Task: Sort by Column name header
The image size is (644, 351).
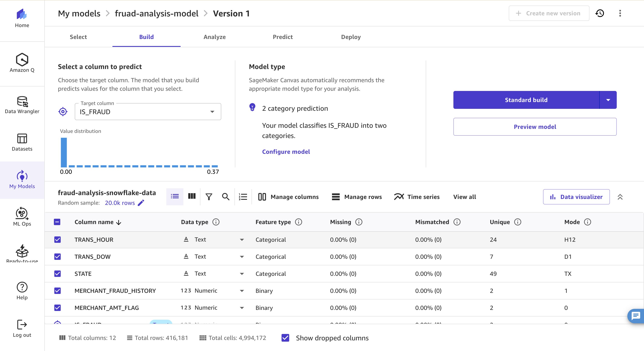Action: 98,222
